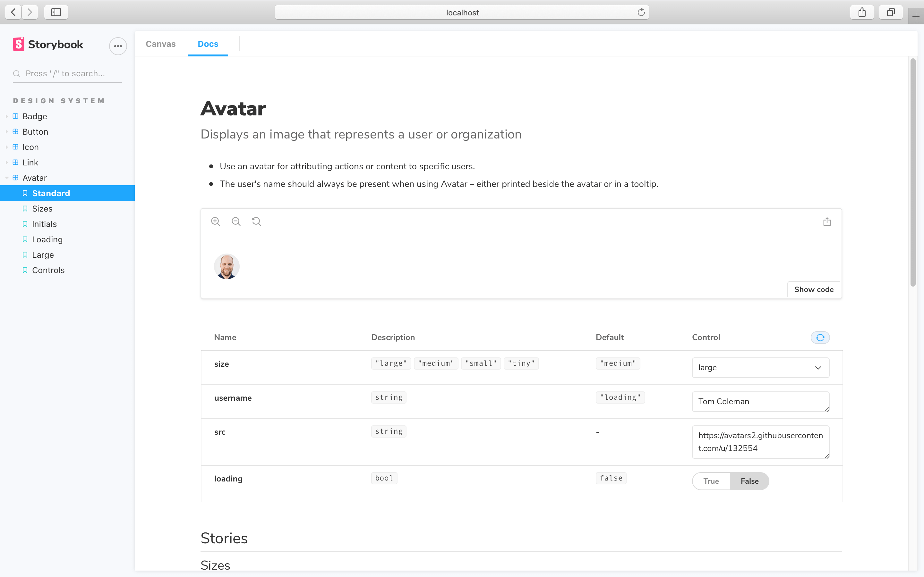Click the share/export icon top right
The image size is (924, 577).
(861, 12)
